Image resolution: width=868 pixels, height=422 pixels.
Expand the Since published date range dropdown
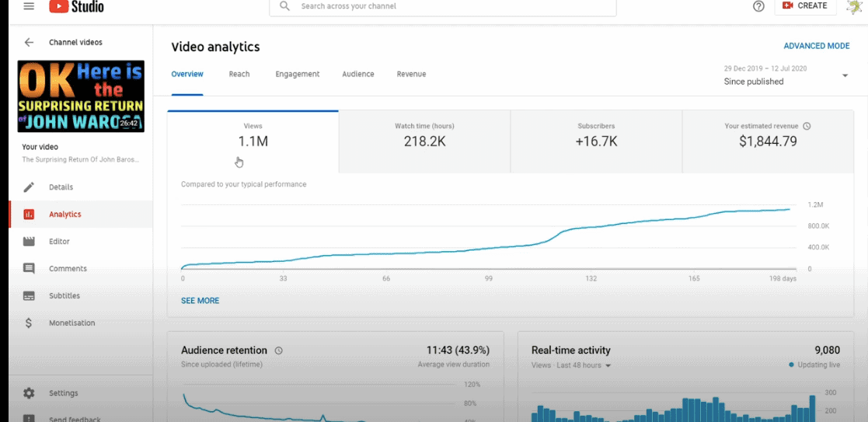[x=845, y=75]
